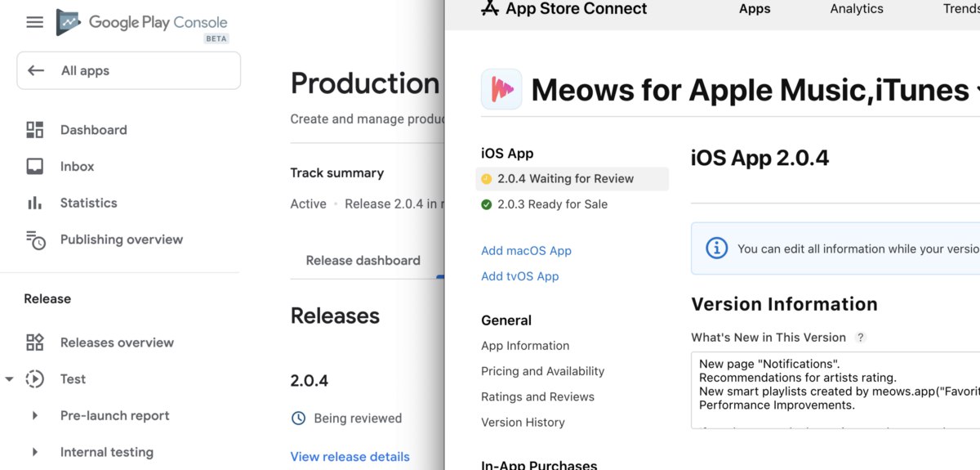Image resolution: width=980 pixels, height=470 pixels.
Task: Click the Meows for Apple Music app title
Action: [x=750, y=89]
